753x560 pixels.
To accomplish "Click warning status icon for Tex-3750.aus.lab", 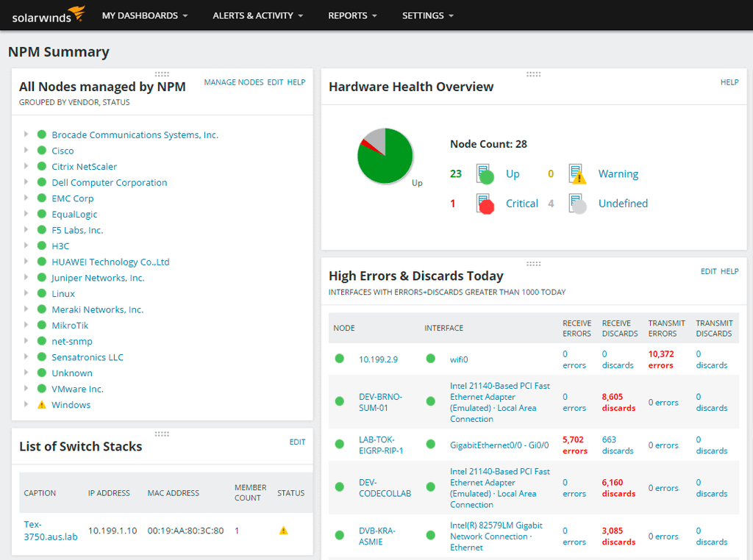I will click(283, 531).
